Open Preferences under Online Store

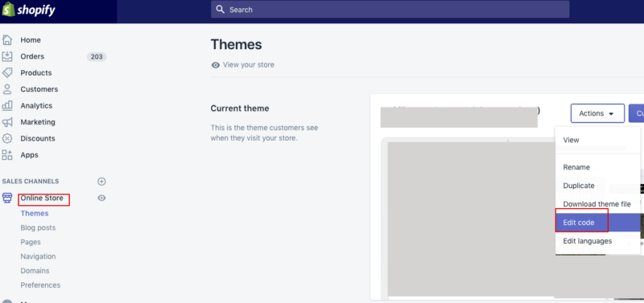click(x=40, y=285)
